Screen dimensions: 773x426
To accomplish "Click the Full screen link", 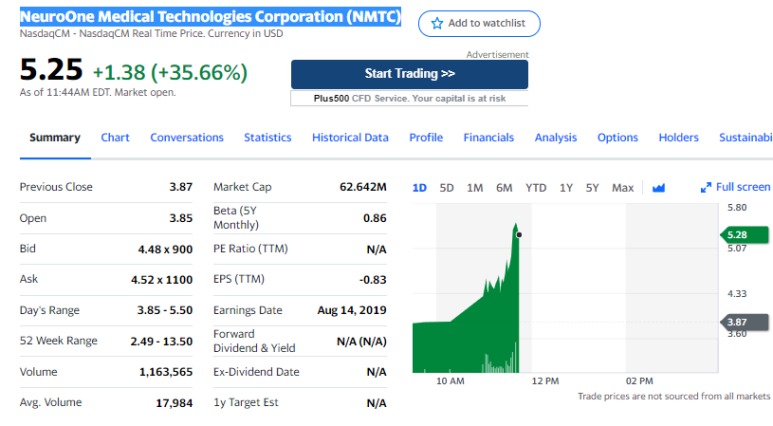I will [x=742, y=187].
